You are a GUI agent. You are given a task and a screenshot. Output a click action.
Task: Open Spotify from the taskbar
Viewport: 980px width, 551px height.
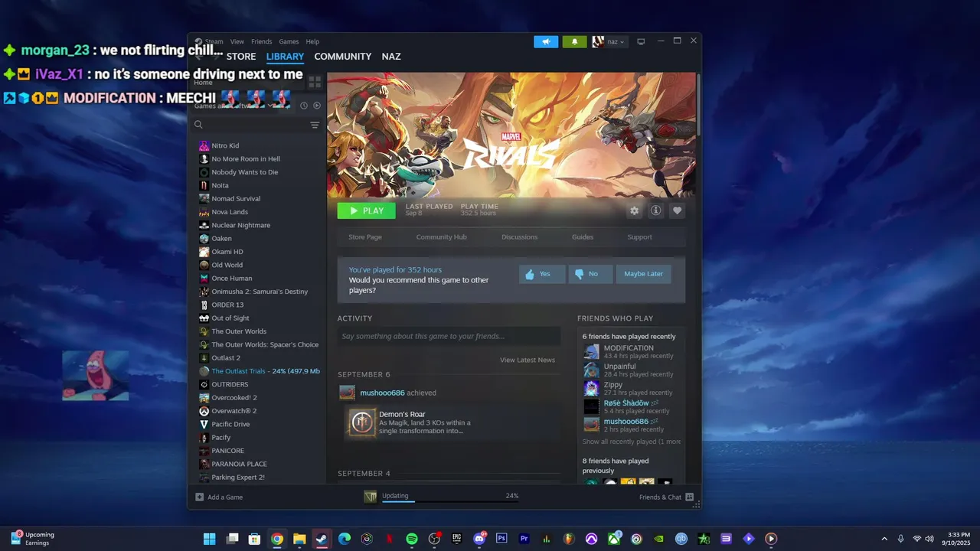412,539
